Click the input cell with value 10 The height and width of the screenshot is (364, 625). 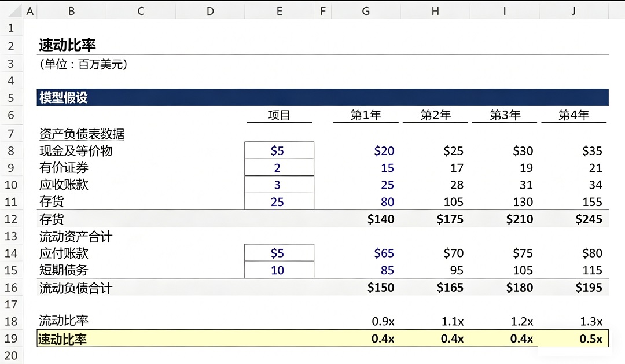pyautogui.click(x=280, y=270)
